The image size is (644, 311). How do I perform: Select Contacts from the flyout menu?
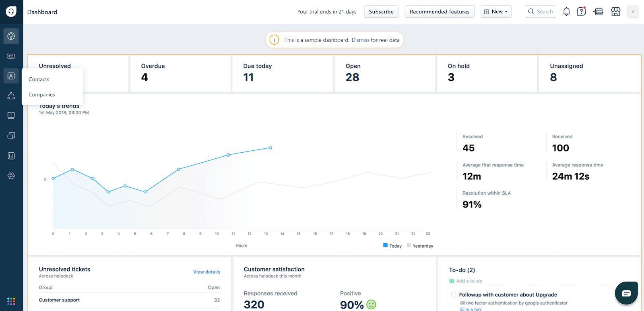tap(39, 79)
